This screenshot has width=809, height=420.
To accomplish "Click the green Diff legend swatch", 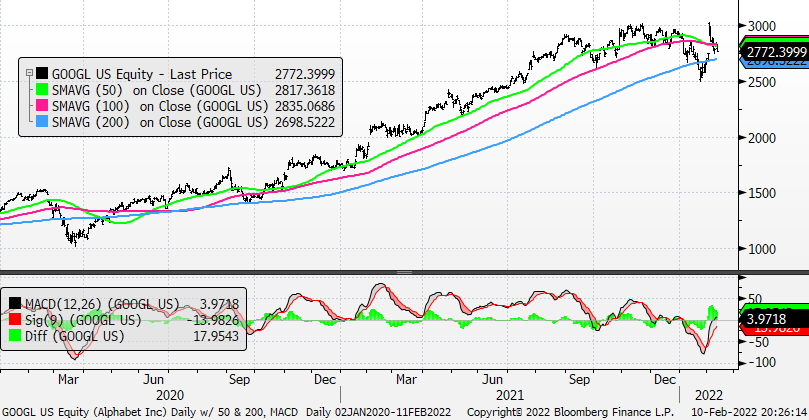I will [x=15, y=336].
